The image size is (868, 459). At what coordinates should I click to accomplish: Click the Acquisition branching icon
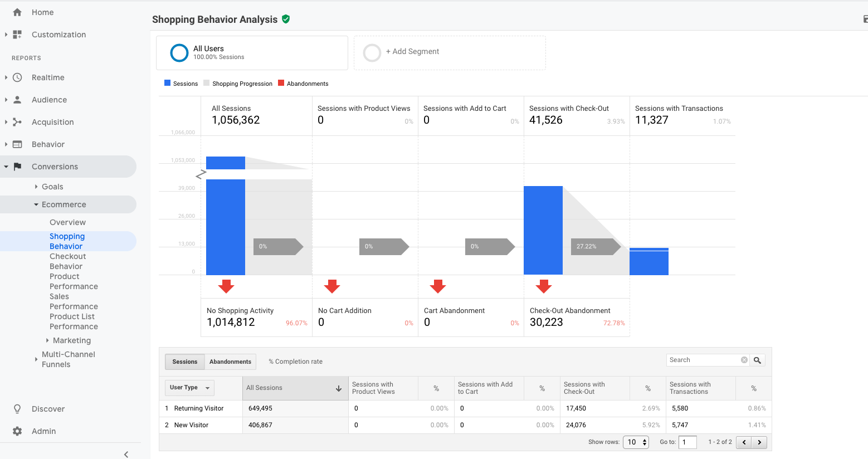click(17, 122)
